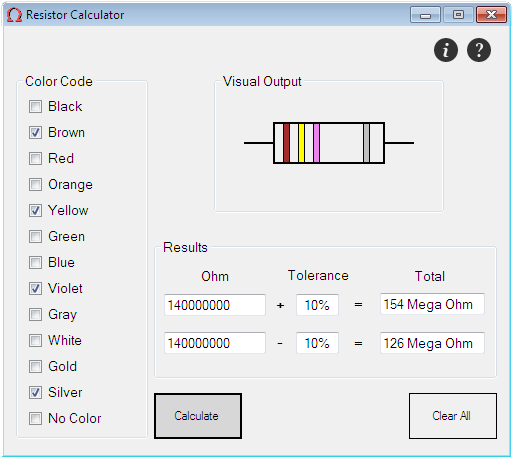Click the Clear All button
514x460 pixels.
click(x=453, y=416)
